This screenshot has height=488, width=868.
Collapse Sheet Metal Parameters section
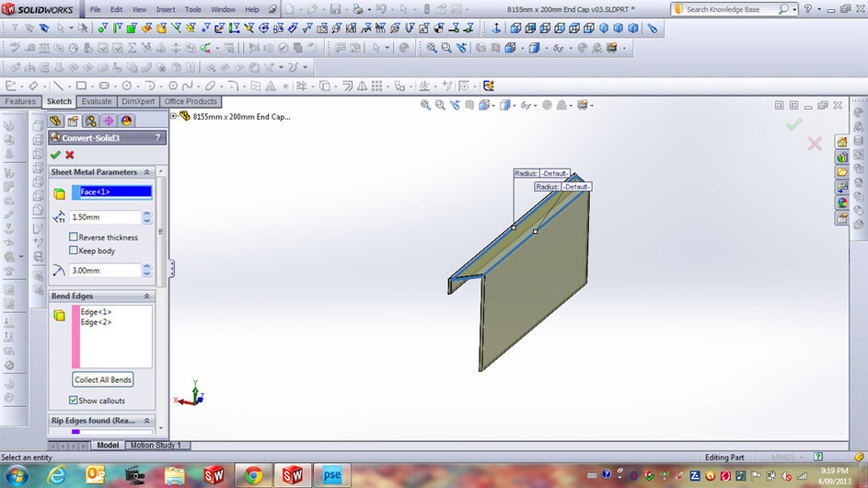coord(147,172)
